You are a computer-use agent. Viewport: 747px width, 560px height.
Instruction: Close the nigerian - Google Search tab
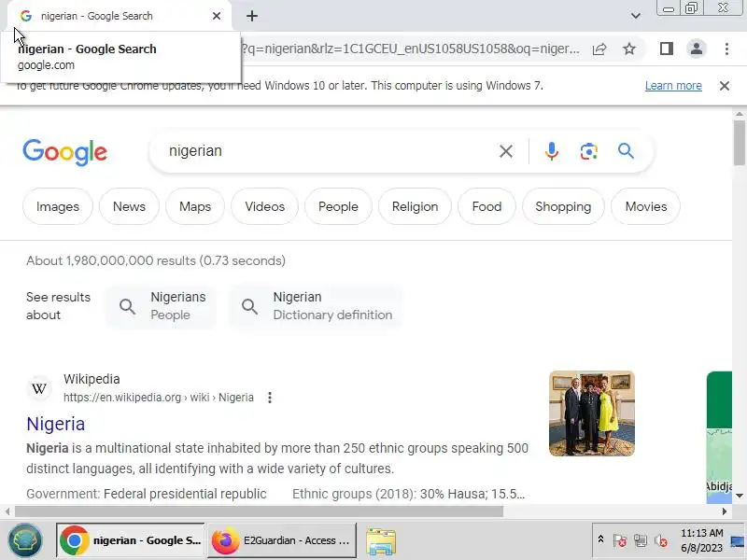(217, 16)
